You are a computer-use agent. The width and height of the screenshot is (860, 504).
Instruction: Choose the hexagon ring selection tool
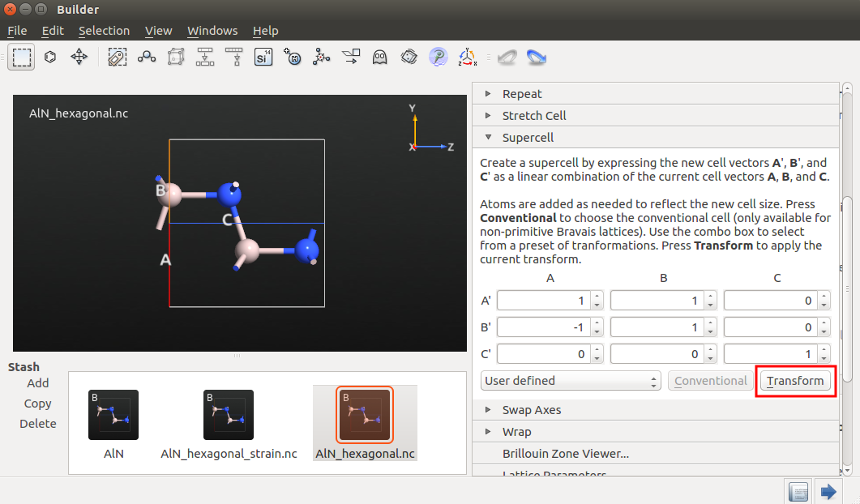click(50, 57)
